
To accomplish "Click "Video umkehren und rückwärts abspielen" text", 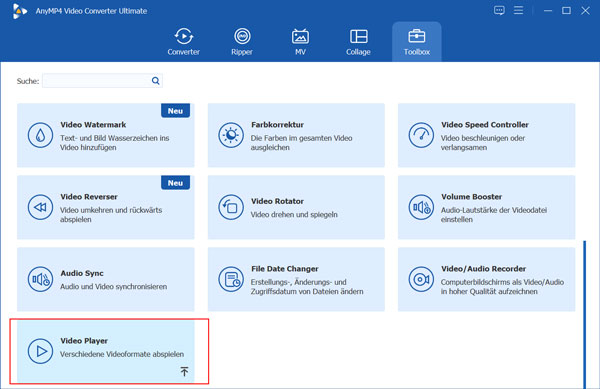I will [111, 215].
